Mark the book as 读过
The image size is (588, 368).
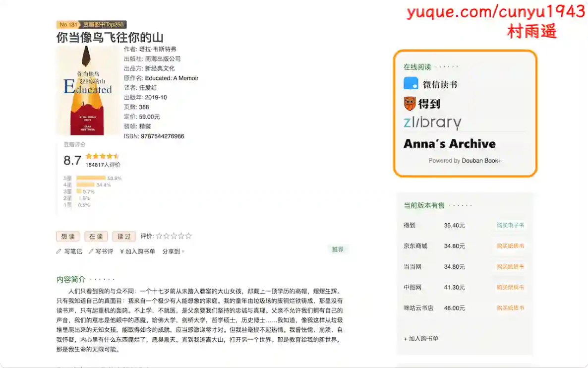pyautogui.click(x=124, y=237)
